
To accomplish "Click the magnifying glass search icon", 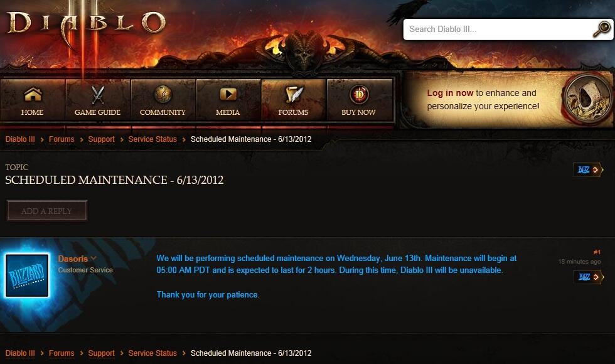I will point(601,29).
